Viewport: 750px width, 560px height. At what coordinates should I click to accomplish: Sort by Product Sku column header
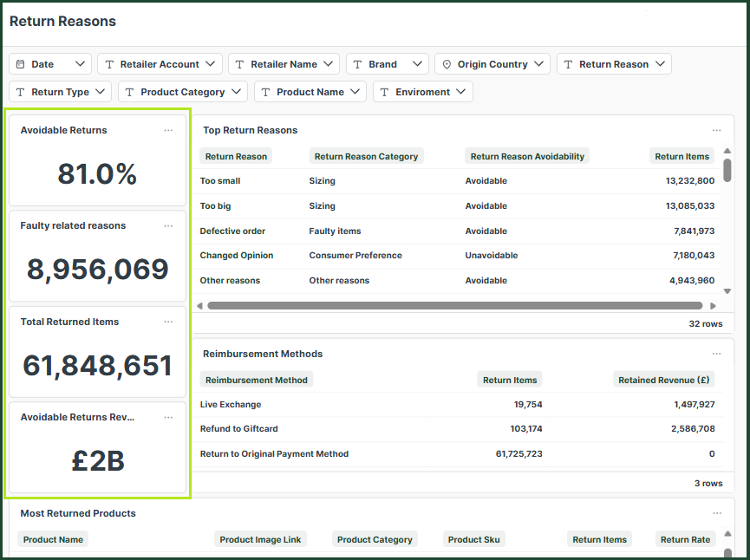[473, 539]
